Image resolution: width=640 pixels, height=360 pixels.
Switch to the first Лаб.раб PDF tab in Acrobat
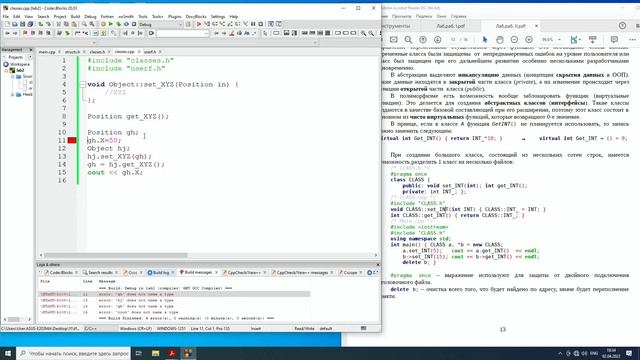450,26
